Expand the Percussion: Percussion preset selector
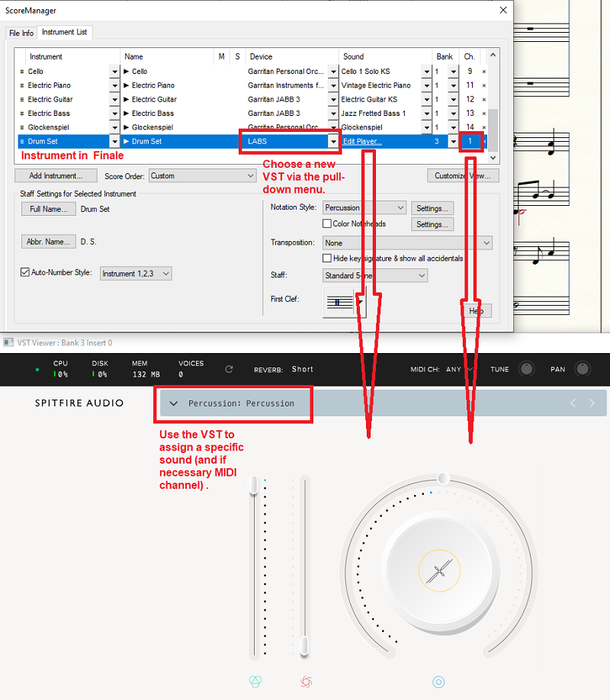610x700 pixels. (x=174, y=403)
